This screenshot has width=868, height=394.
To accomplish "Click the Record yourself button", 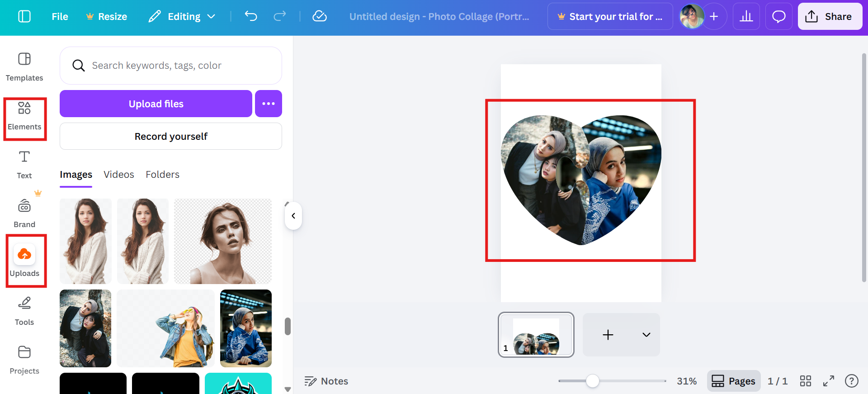I will [171, 136].
